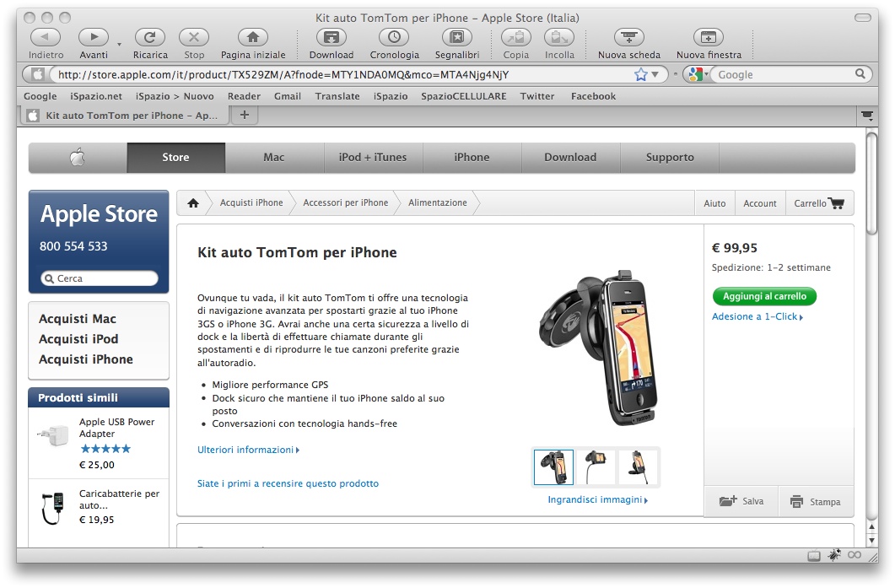895x588 pixels.
Task: Open the iPod + iTunes navigation tab
Action: click(373, 158)
